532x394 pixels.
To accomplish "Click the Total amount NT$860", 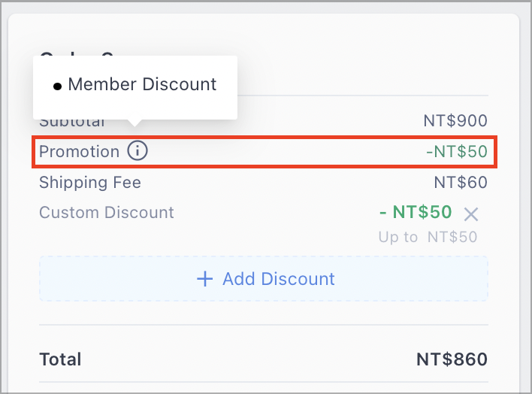I will [452, 359].
